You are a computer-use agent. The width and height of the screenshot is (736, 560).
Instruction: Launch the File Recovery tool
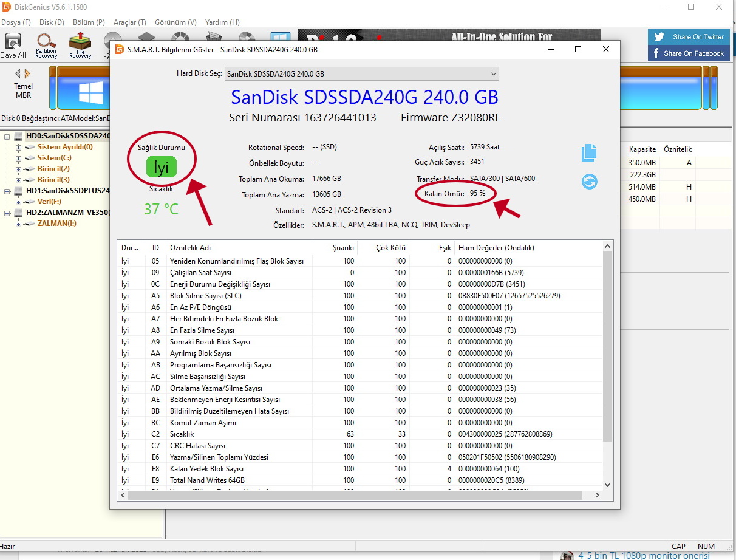point(80,46)
